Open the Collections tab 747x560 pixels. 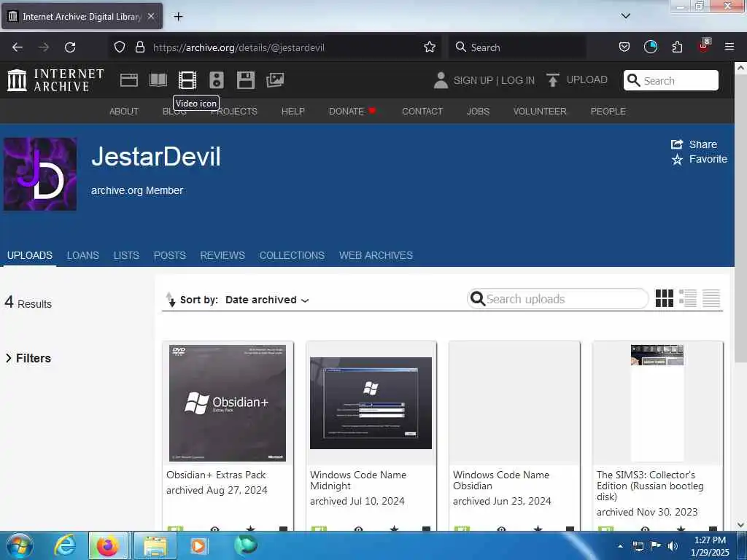[x=292, y=255]
